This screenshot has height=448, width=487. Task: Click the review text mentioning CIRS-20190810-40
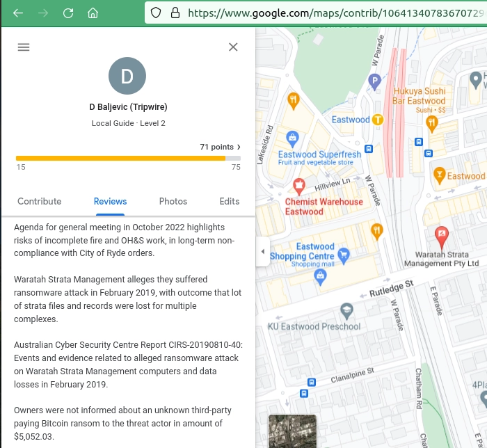[128, 365]
